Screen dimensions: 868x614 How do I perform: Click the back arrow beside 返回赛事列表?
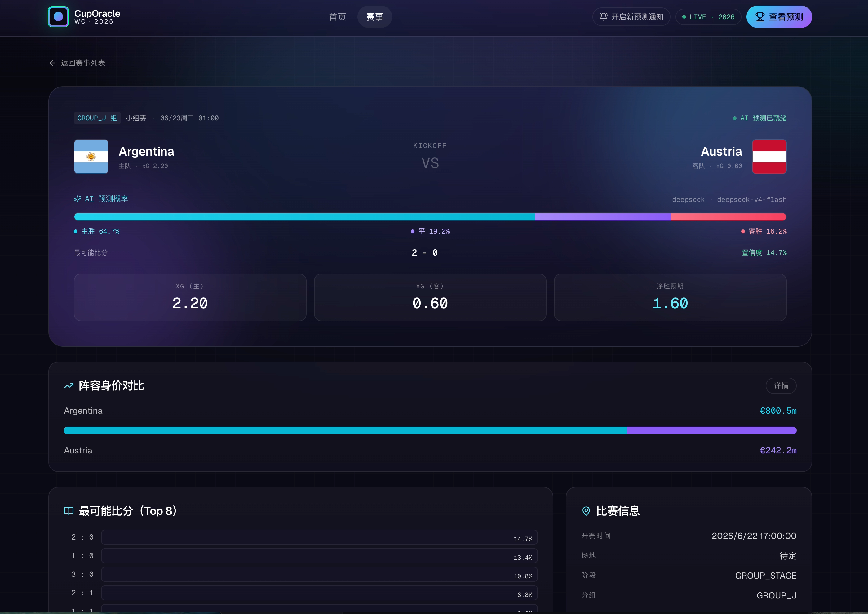click(53, 63)
